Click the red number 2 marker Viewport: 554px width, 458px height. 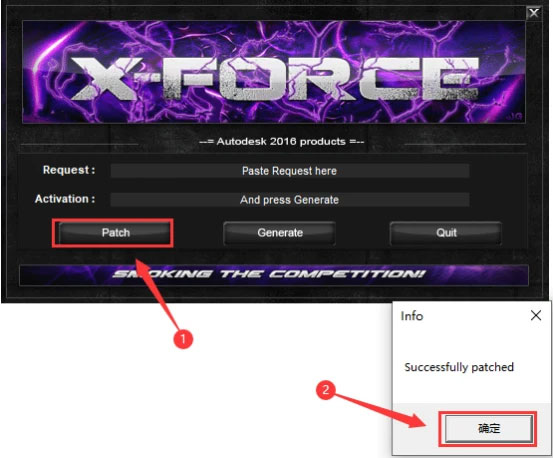click(325, 390)
